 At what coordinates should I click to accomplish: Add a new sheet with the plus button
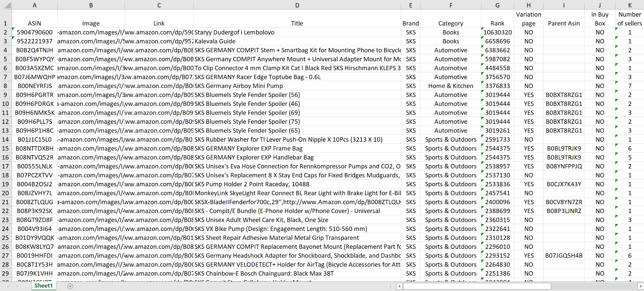pos(70,286)
